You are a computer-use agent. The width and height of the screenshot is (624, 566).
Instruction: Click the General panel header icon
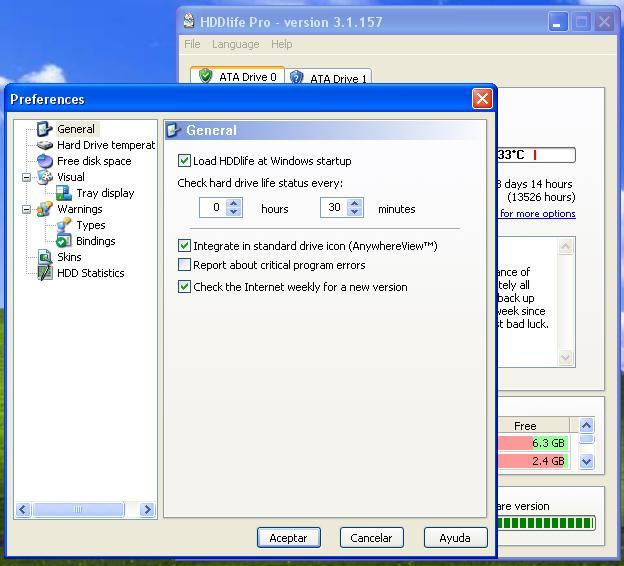coord(174,130)
